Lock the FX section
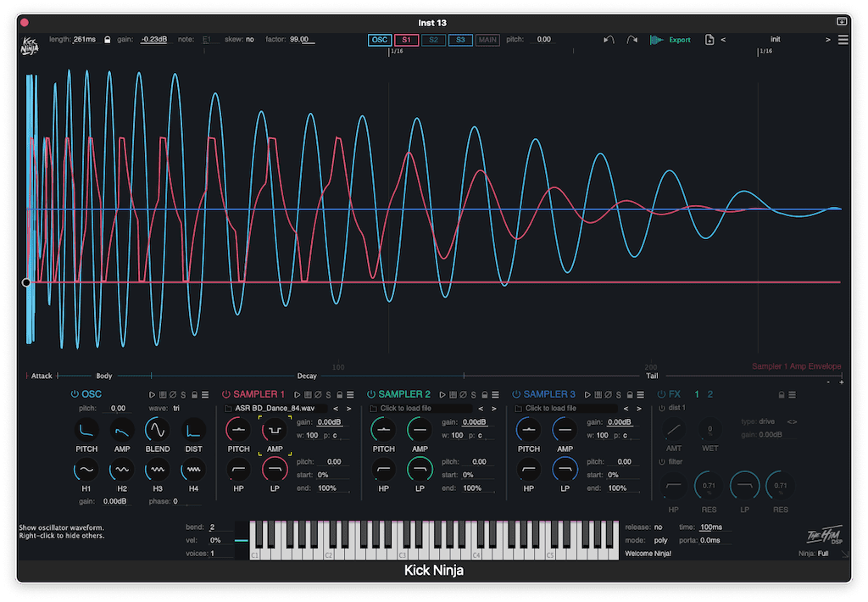The image size is (868, 602). [781, 395]
